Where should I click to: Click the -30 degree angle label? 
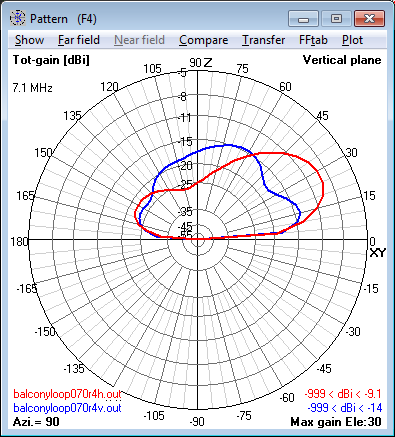(x=352, y=332)
